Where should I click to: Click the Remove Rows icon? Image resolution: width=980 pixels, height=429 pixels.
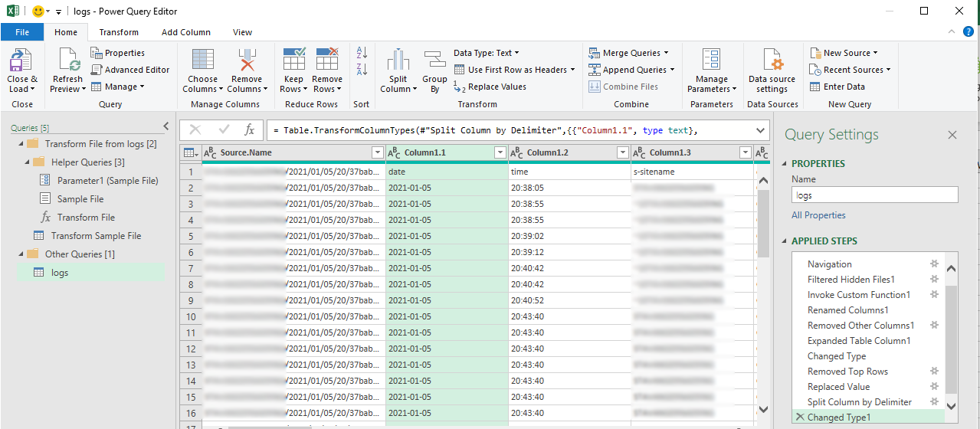tap(327, 61)
